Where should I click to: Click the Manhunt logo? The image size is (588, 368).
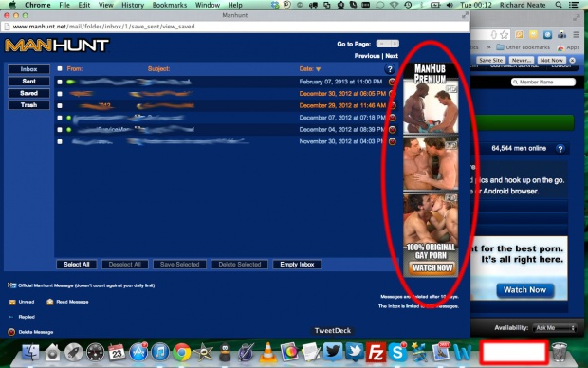click(x=57, y=46)
